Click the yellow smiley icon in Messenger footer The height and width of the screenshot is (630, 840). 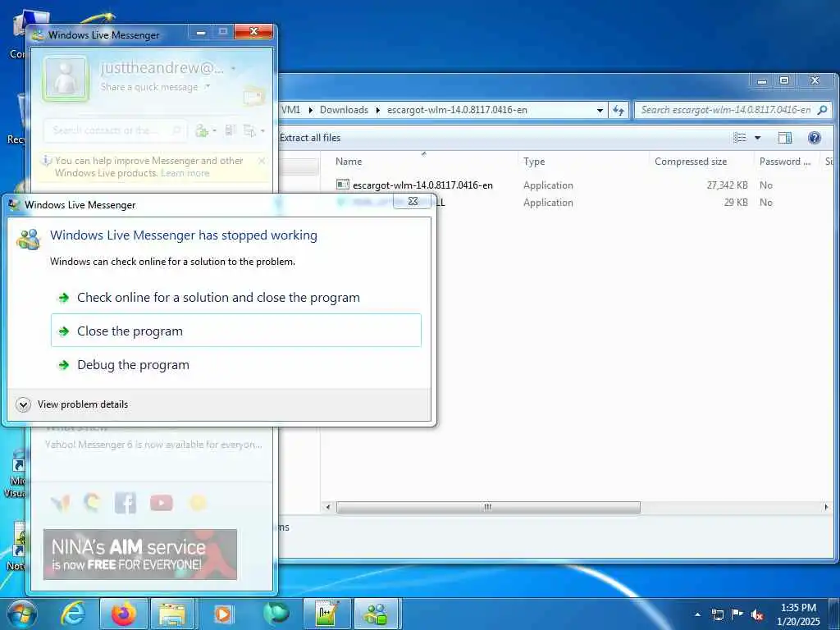198,503
